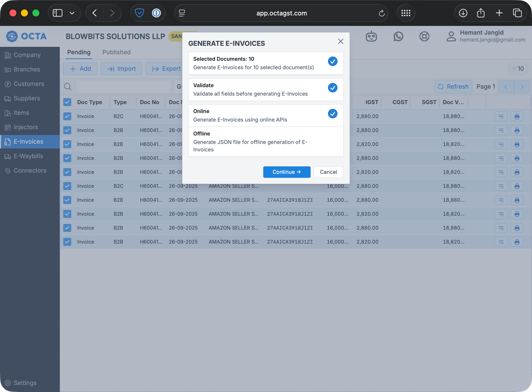This screenshot has height=392, width=532.
Task: Click the search magnifier icon
Action: tap(68, 87)
